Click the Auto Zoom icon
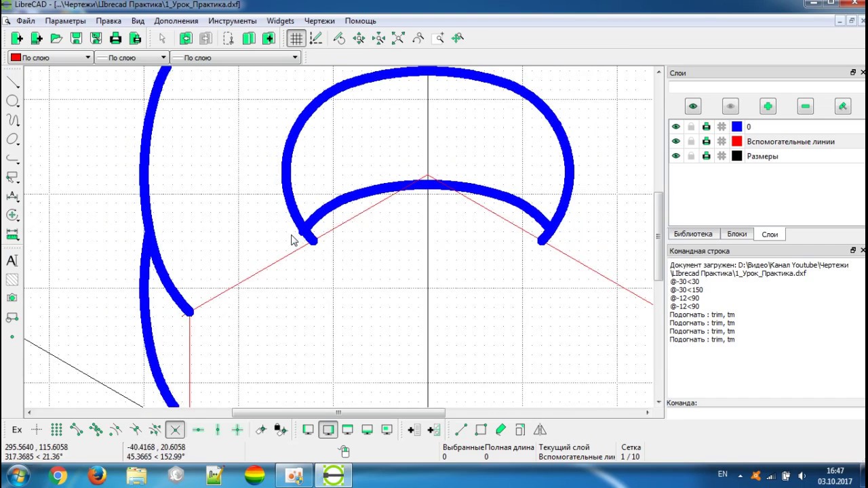The width and height of the screenshot is (868, 488). coord(398,39)
